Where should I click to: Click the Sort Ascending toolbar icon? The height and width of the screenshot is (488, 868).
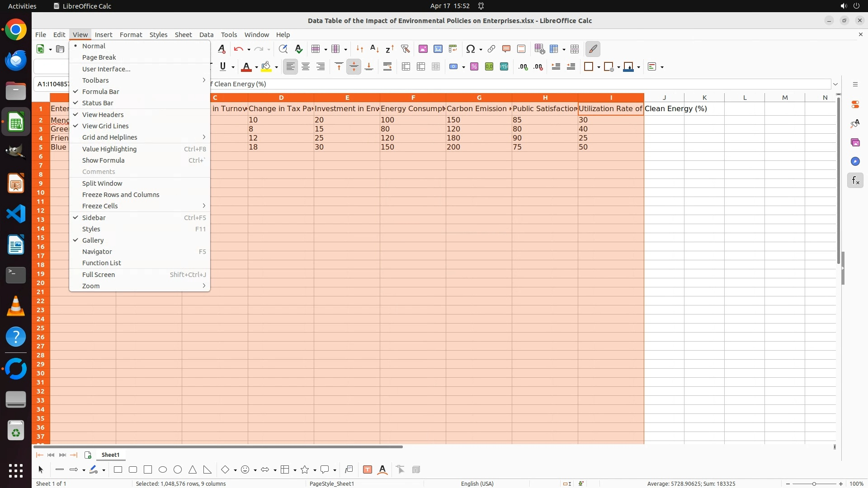(x=374, y=49)
